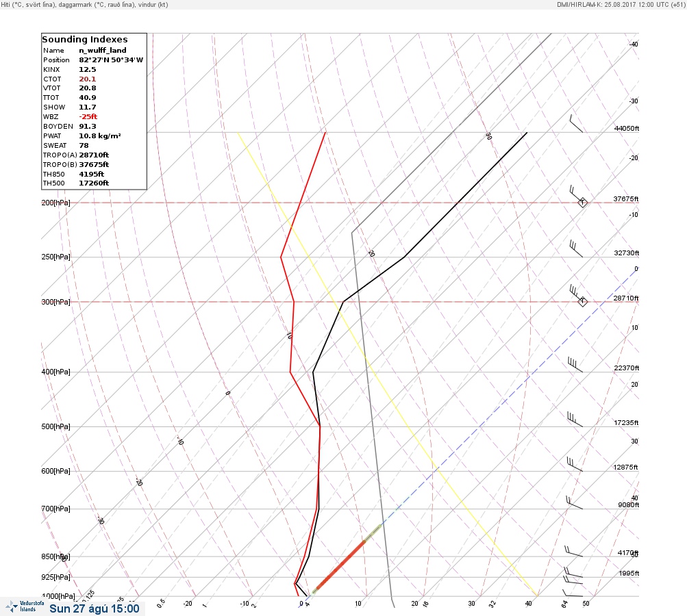Click the tropopause diamond marker on the 200 hPa line
This screenshot has height=616, width=687.
click(x=582, y=203)
